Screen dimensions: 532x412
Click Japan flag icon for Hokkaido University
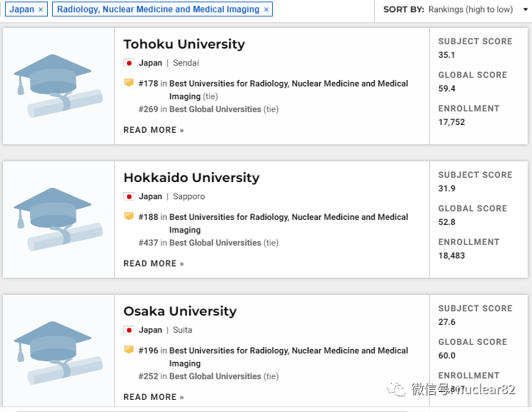pyautogui.click(x=129, y=196)
